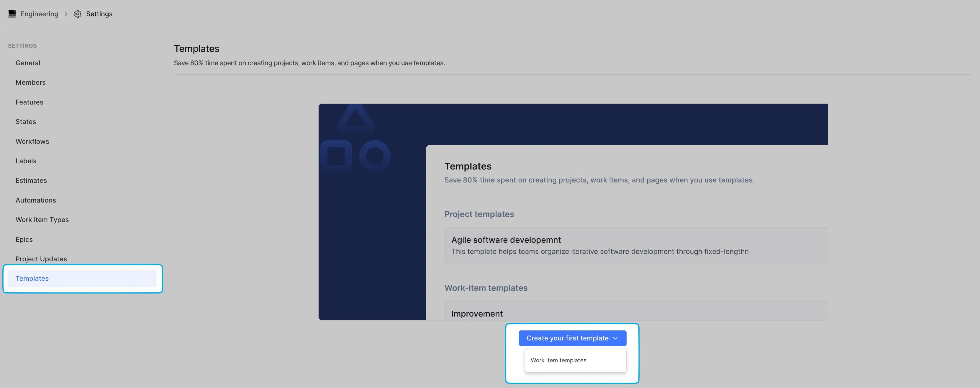This screenshot has width=980, height=388.
Task: Open the Features settings page
Action: point(29,102)
